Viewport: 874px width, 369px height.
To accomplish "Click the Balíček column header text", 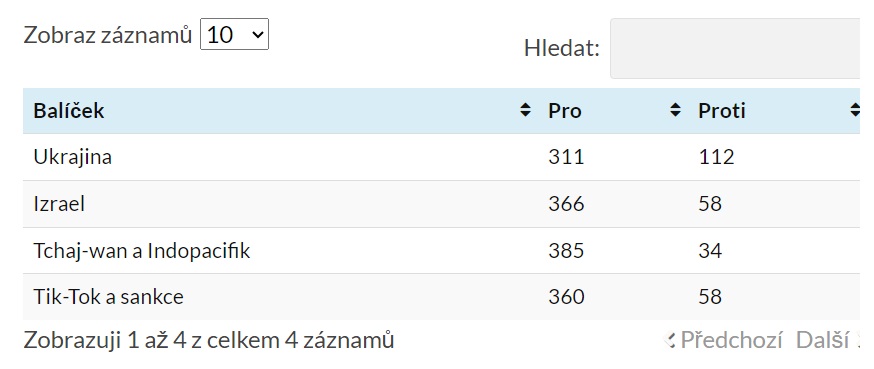I will click(x=69, y=110).
